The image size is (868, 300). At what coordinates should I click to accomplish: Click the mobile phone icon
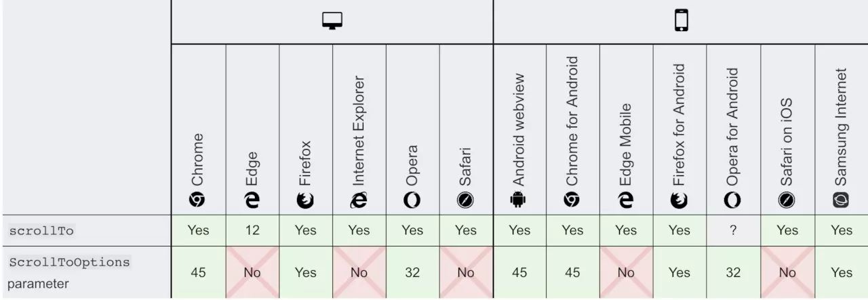click(681, 22)
